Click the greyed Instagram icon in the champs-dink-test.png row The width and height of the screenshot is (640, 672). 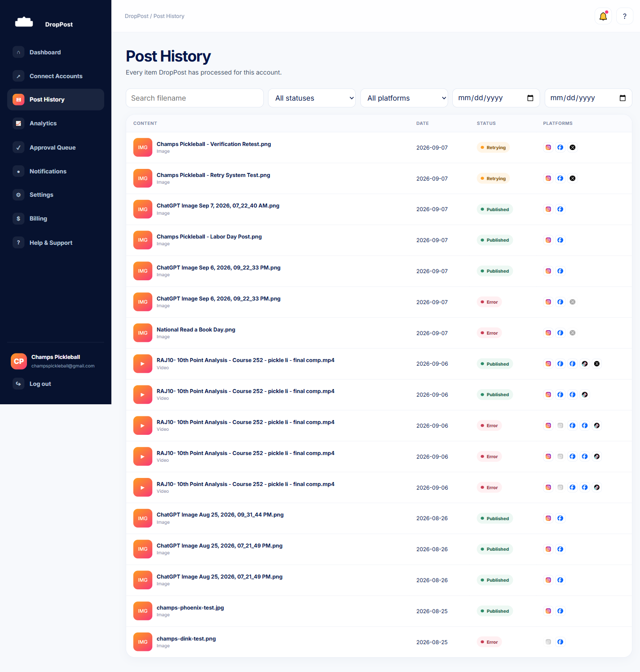(548, 642)
